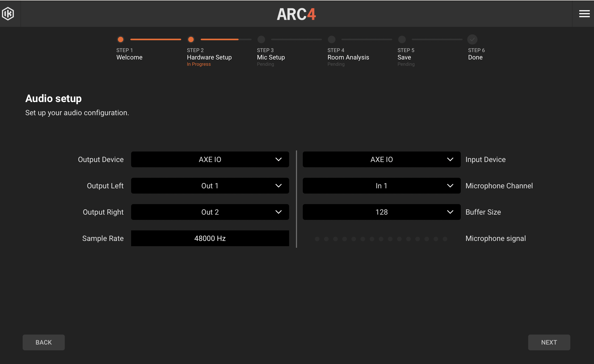
Task: Go back with the BACK button
Action: pos(44,342)
